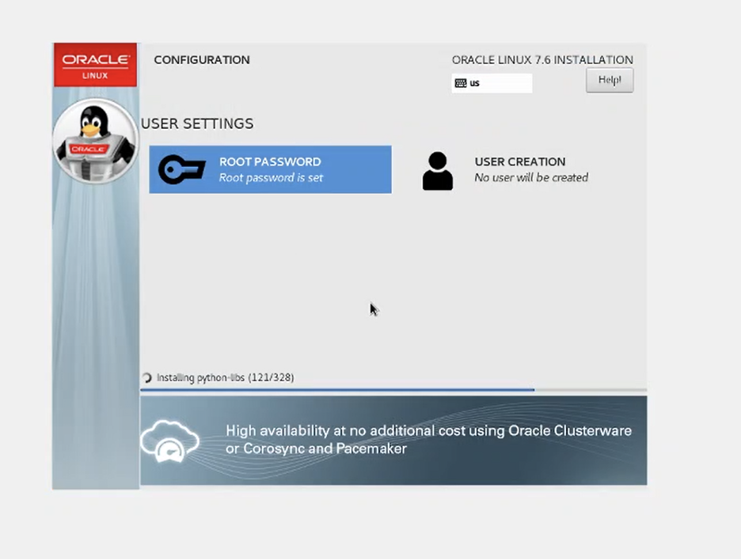The image size is (741, 560).
Task: Click 'Root password is set' status text
Action: click(271, 178)
